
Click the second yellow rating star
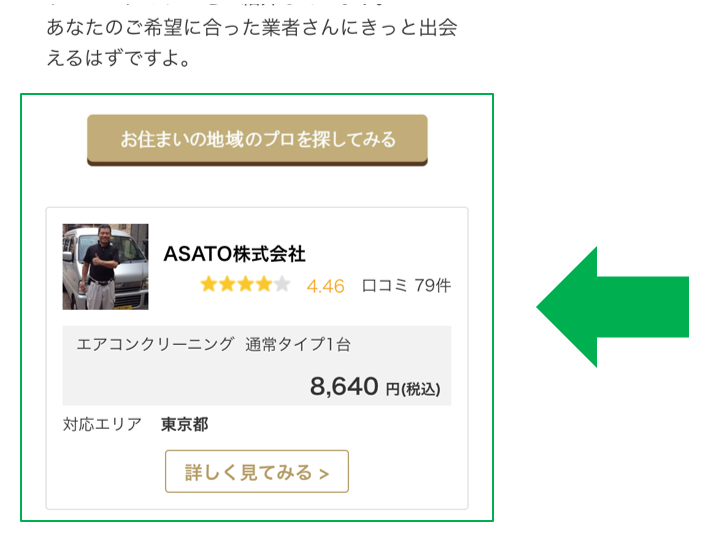tap(227, 285)
